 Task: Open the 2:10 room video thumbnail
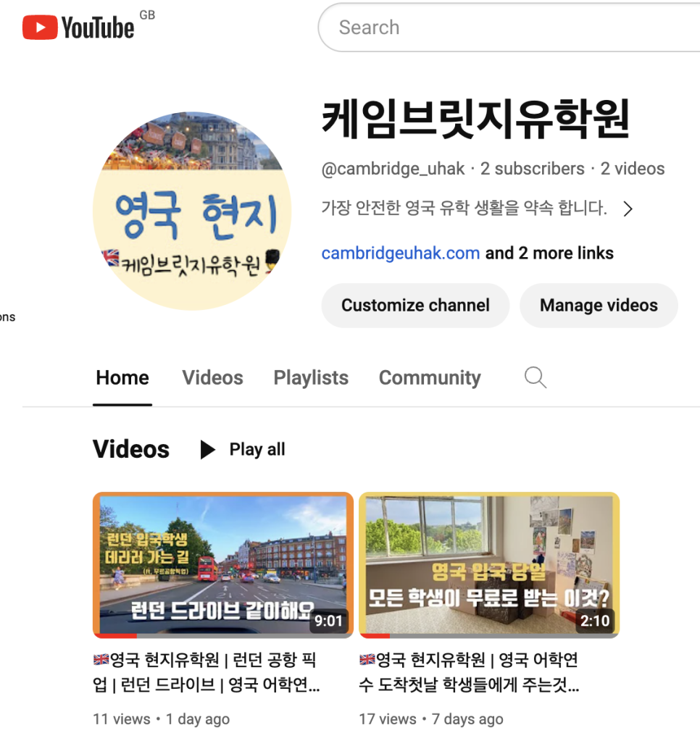pos(489,565)
